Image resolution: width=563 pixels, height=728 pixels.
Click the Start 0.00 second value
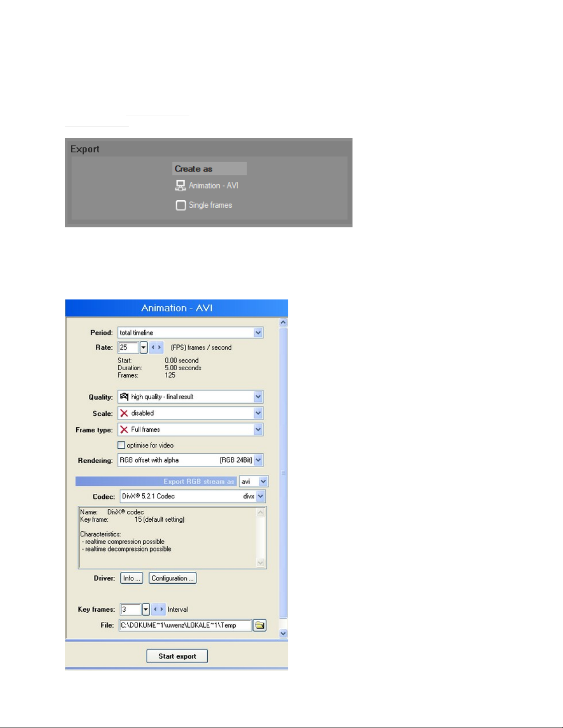point(182,361)
